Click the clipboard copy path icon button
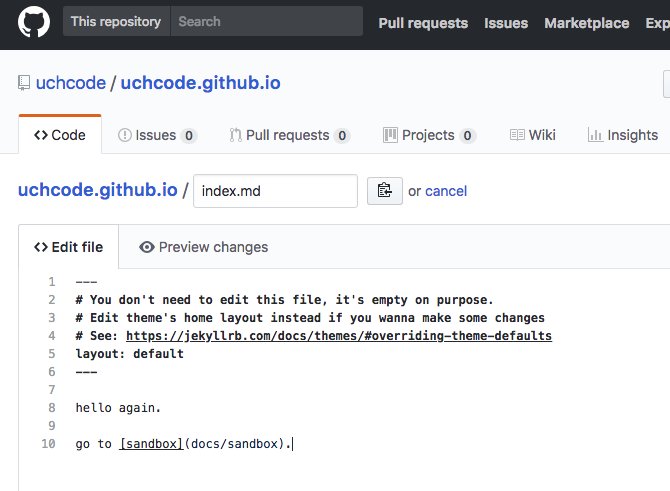 pos(385,191)
